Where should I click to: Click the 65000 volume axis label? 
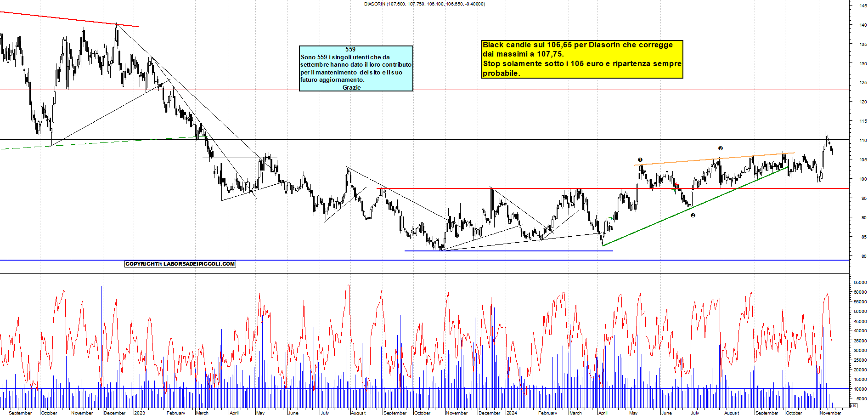point(860,283)
